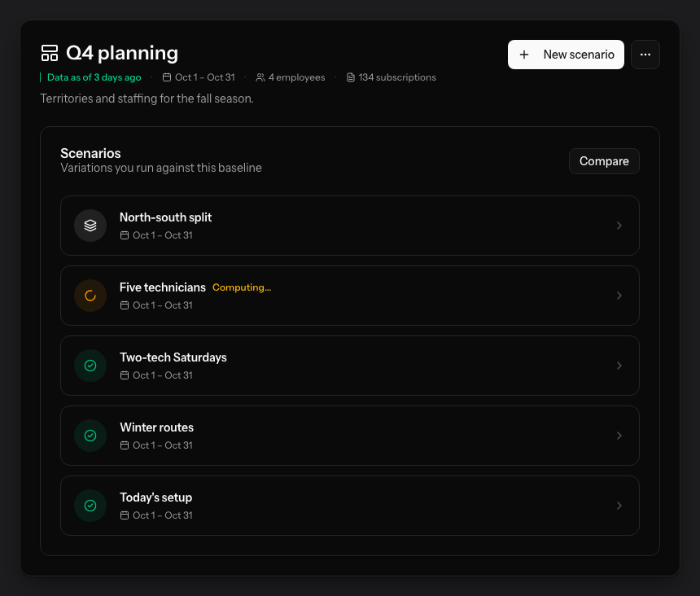Image resolution: width=700 pixels, height=596 pixels.
Task: Click the Territories and staffing description text
Action: [x=147, y=99]
